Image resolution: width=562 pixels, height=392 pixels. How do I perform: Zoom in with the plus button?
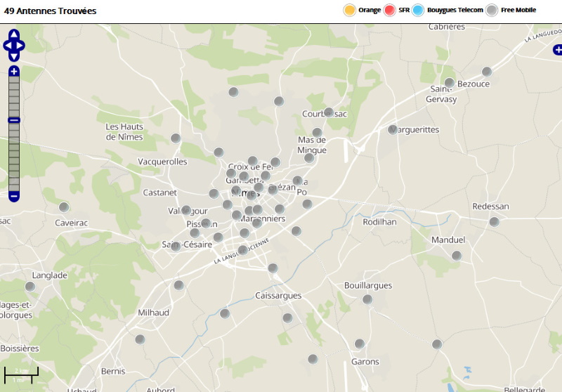point(14,71)
